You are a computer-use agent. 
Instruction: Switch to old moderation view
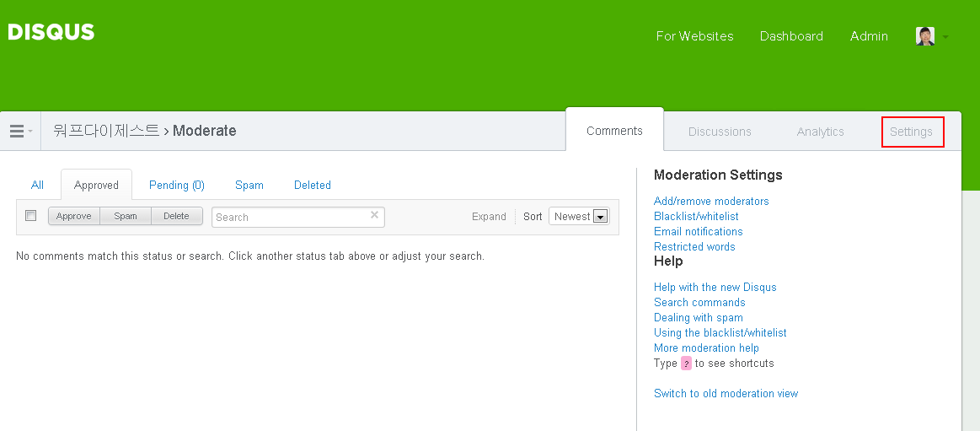(726, 394)
